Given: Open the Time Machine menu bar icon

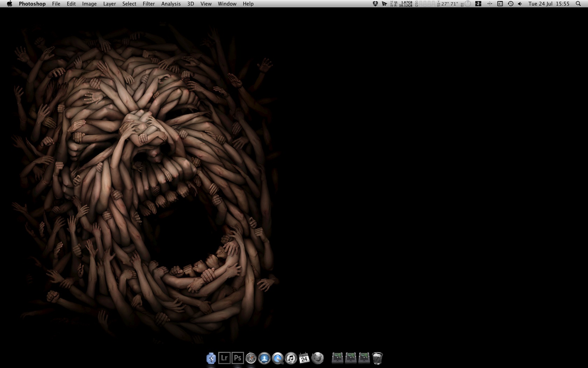Looking at the screenshot, I should point(511,4).
